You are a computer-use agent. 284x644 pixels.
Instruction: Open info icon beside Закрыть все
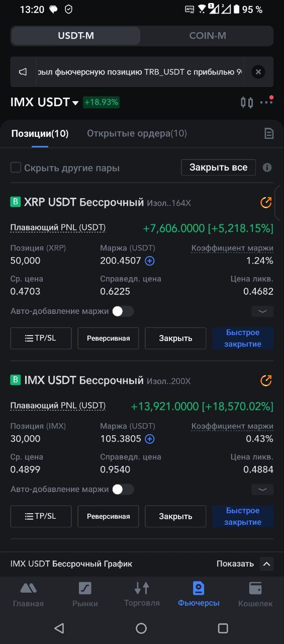pos(267,168)
